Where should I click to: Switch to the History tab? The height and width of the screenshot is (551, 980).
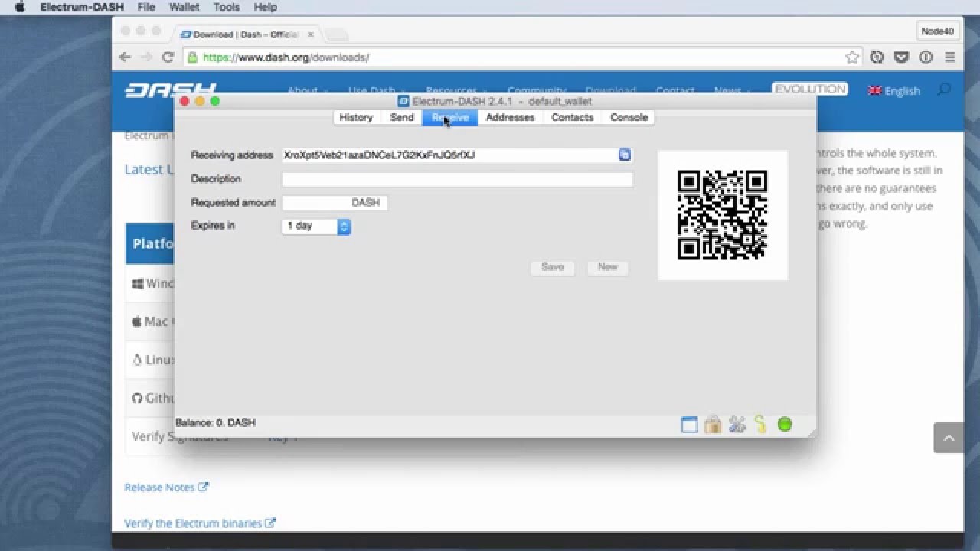354,117
